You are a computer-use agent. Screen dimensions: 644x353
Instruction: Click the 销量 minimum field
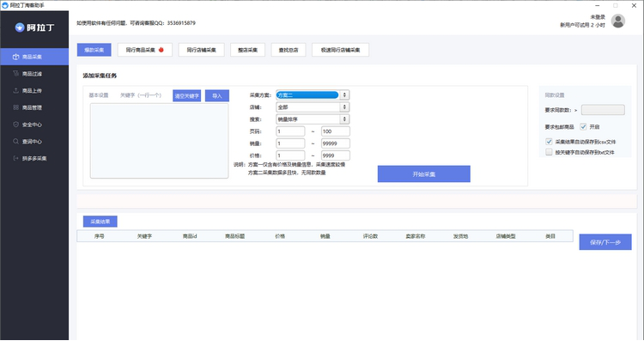290,143
